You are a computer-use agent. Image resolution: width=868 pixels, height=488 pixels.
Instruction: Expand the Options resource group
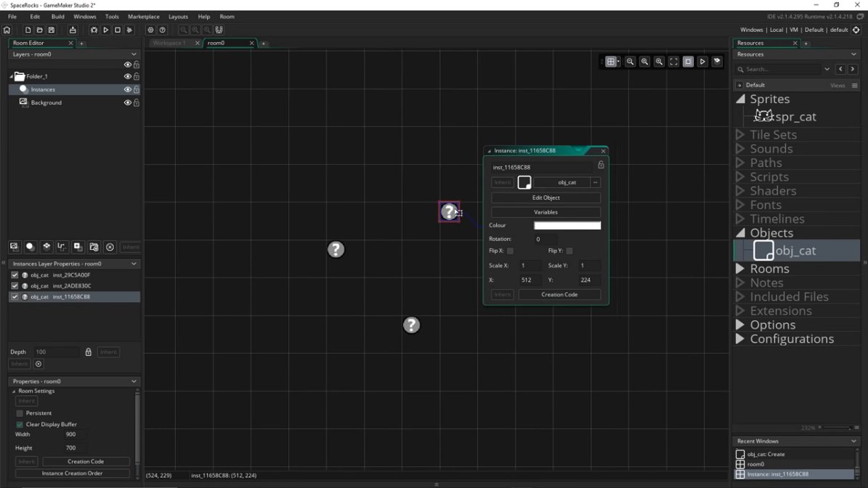[x=740, y=325]
